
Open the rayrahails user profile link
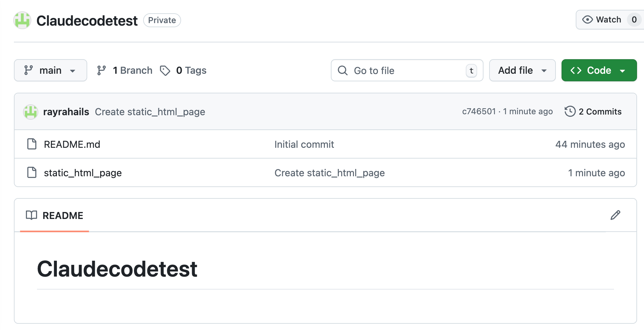[x=66, y=112]
